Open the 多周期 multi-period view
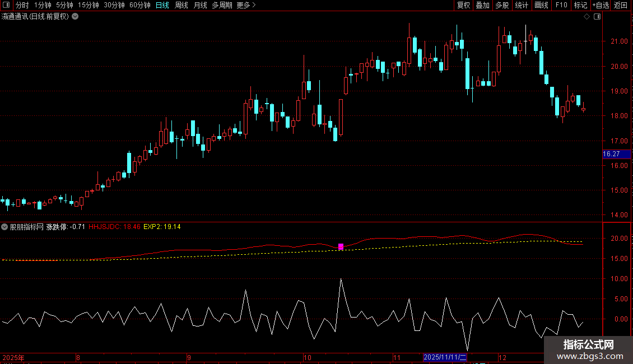The height and width of the screenshot is (364, 633). point(222,5)
